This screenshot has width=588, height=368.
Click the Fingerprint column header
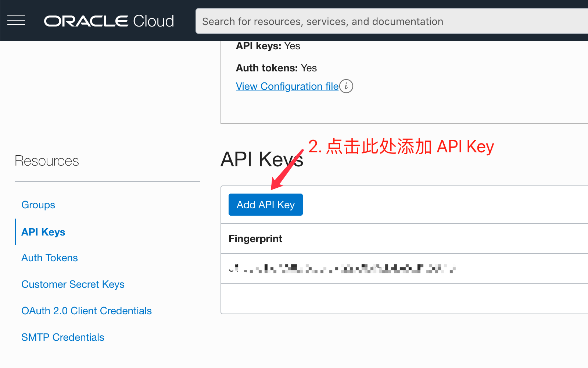pos(255,239)
